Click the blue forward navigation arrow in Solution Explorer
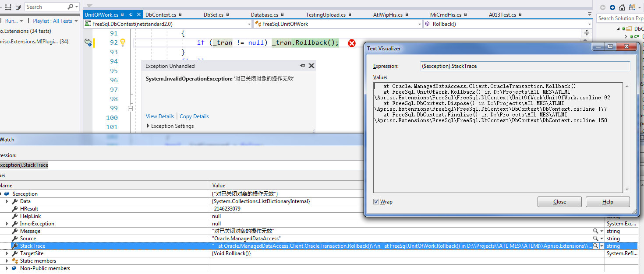This screenshot has height=274, width=644. coord(612,7)
